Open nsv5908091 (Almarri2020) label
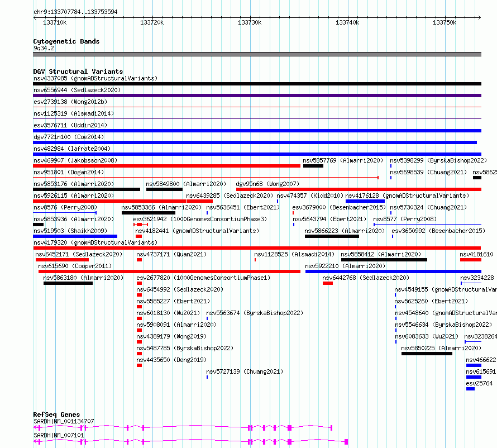 (x=176, y=325)
